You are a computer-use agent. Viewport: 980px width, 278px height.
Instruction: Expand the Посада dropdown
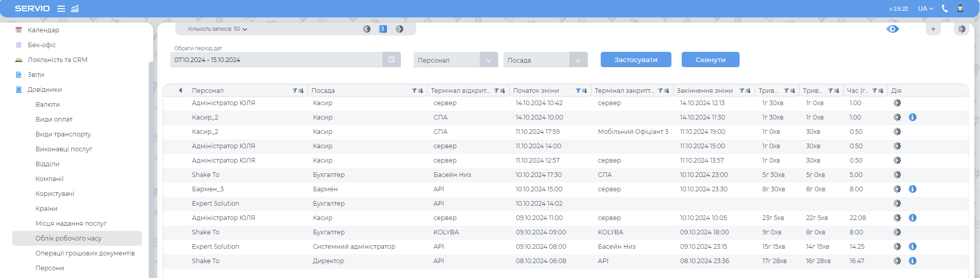[578, 60]
